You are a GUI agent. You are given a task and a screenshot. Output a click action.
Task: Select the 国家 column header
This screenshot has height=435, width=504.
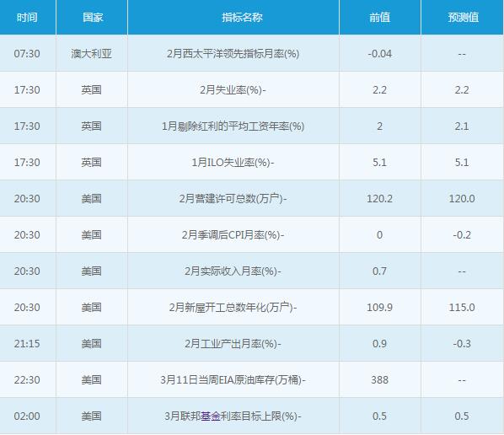[x=93, y=18]
